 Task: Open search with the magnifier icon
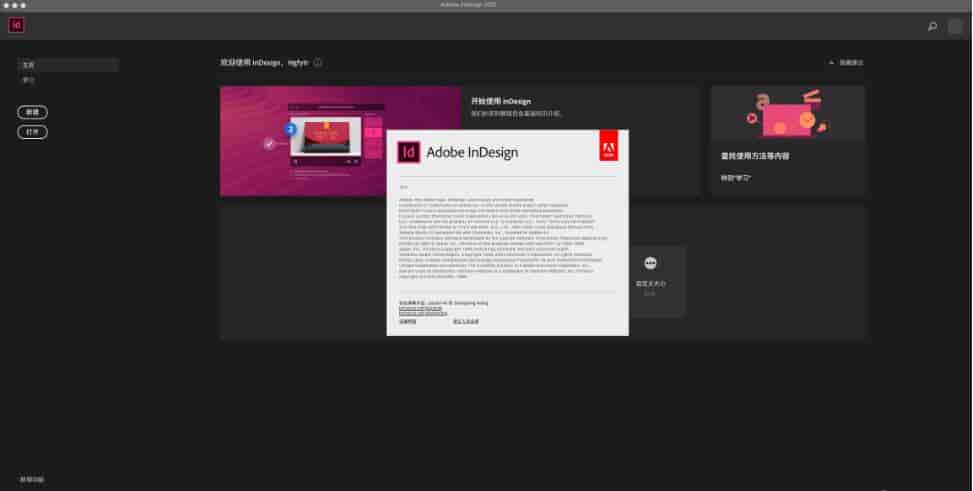(x=932, y=27)
